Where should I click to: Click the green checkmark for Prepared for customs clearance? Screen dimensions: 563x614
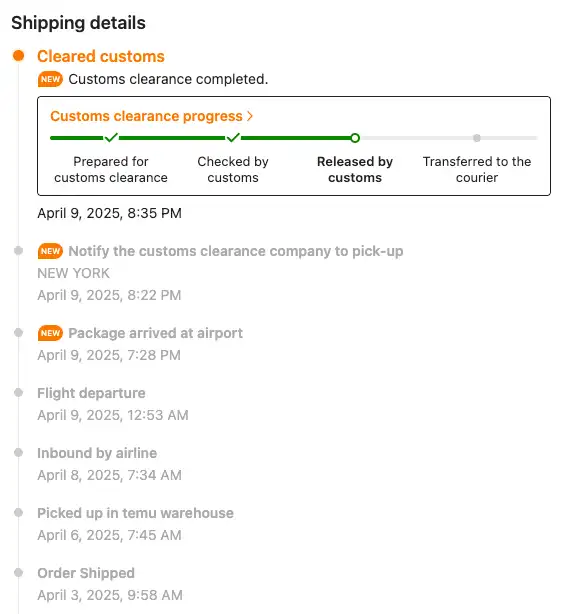click(111, 137)
